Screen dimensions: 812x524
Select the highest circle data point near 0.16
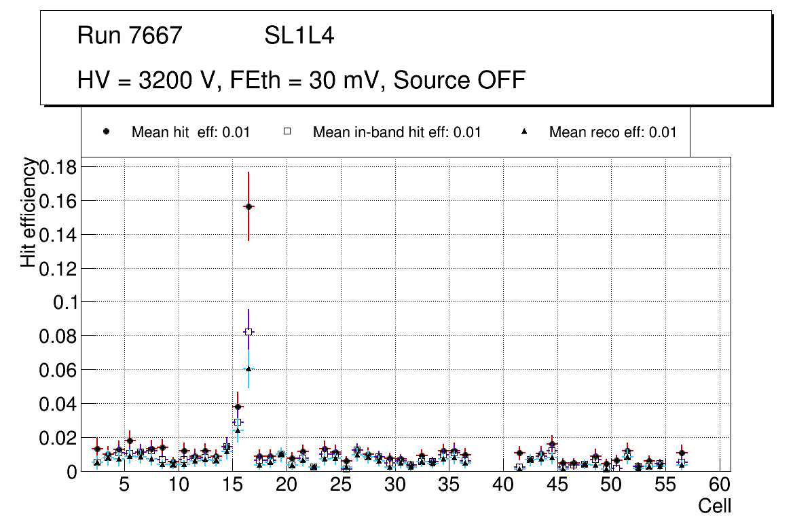click(x=248, y=206)
